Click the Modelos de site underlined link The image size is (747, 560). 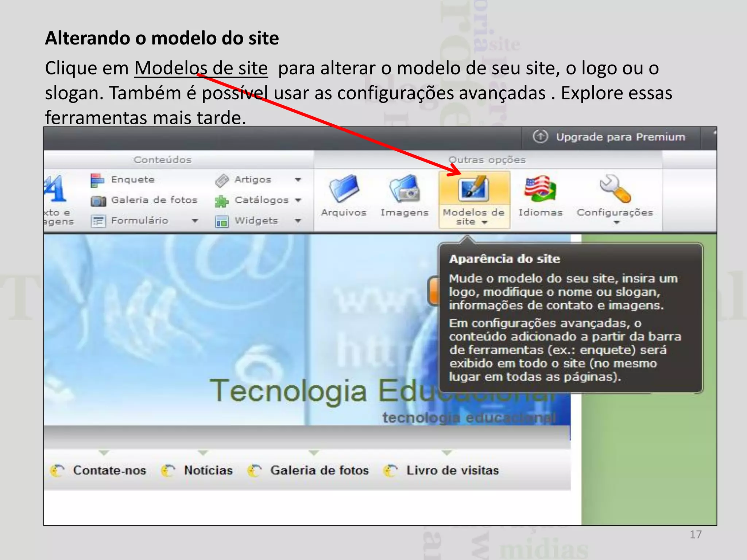(x=201, y=68)
